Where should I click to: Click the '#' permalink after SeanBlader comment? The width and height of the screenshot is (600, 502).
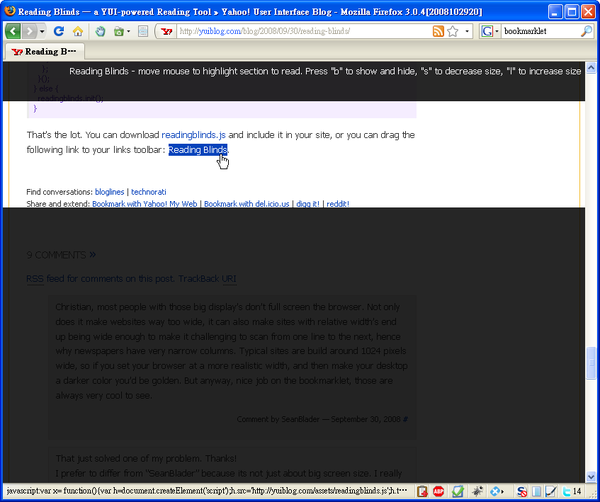click(405, 419)
